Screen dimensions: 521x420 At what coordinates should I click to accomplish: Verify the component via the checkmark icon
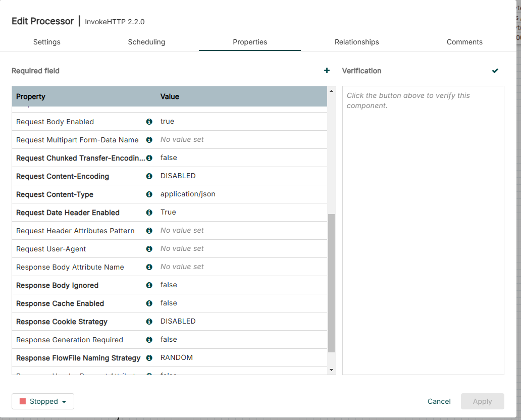click(495, 71)
